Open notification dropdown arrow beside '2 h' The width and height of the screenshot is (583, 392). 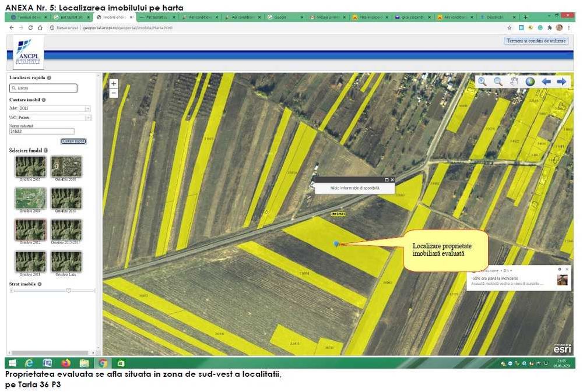511,270
